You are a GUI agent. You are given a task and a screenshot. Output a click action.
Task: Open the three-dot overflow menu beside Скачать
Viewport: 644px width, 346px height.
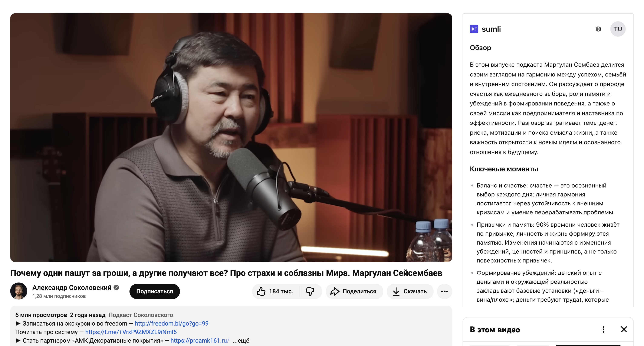coord(444,291)
